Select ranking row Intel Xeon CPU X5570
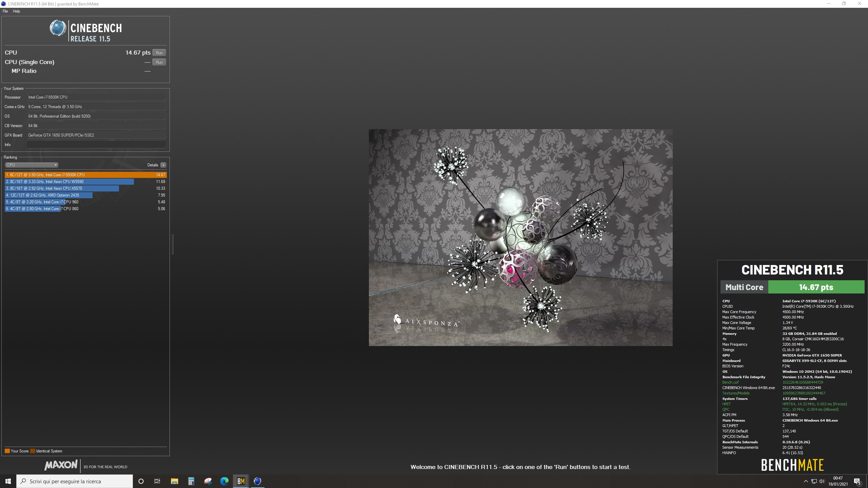This screenshot has width=868, height=488. (x=86, y=188)
